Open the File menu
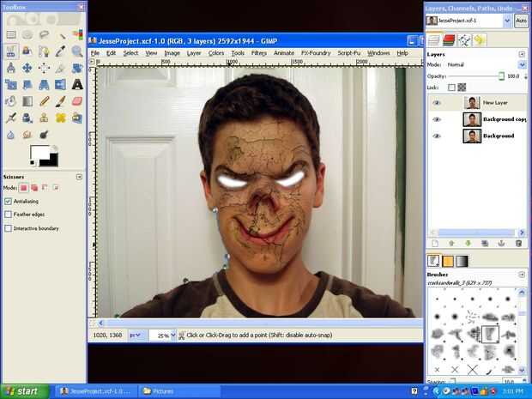532x399 pixels. coord(95,53)
